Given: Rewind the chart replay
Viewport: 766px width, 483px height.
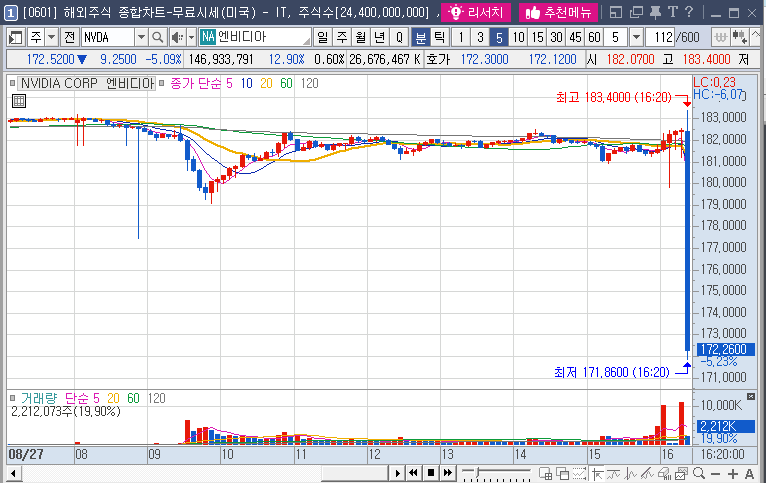Looking at the screenshot, I should pyautogui.click(x=414, y=473).
